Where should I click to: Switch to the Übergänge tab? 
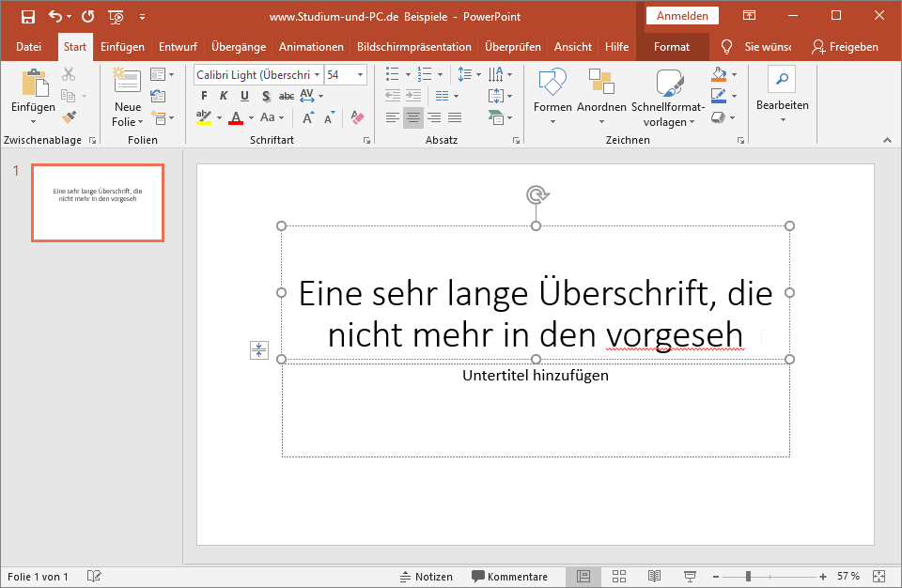click(239, 47)
